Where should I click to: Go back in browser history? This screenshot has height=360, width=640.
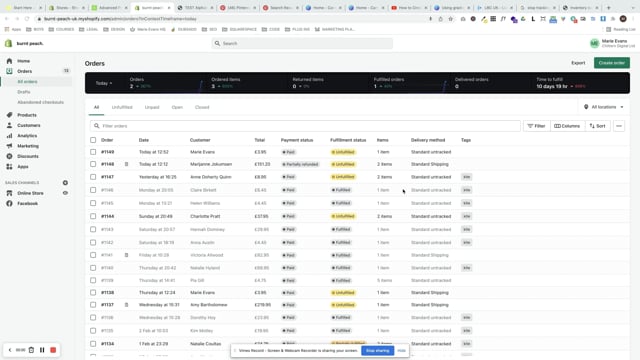(x=7, y=19)
